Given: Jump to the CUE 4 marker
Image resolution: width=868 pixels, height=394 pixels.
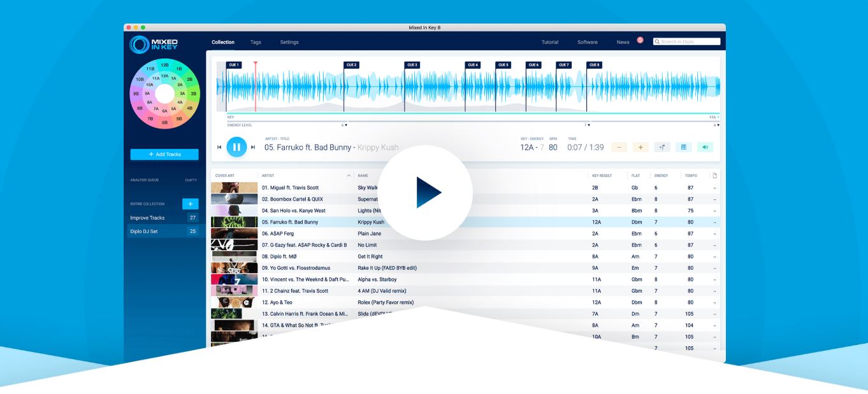Looking at the screenshot, I should pyautogui.click(x=472, y=65).
